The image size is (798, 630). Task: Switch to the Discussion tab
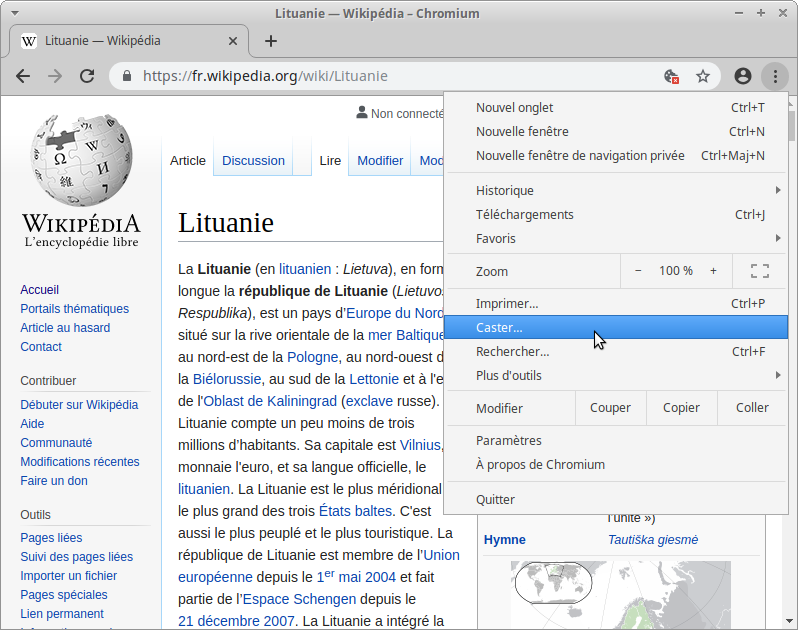point(253,161)
